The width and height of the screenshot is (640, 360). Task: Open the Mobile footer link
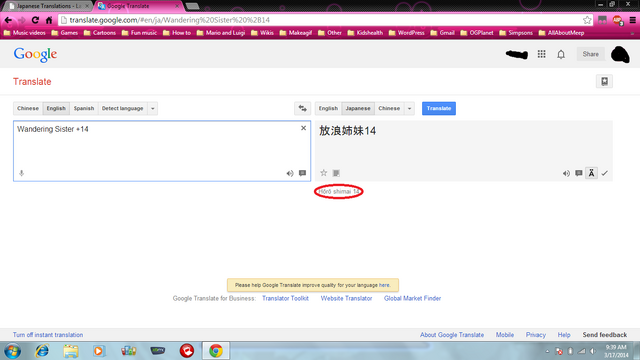coord(505,335)
